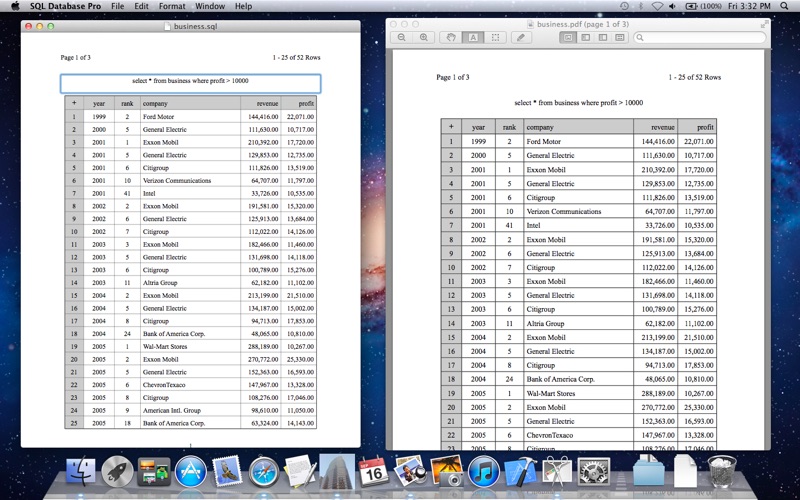Image resolution: width=800 pixels, height=500 pixels.
Task: Open Spotlight search in menu bar
Action: click(x=784, y=6)
